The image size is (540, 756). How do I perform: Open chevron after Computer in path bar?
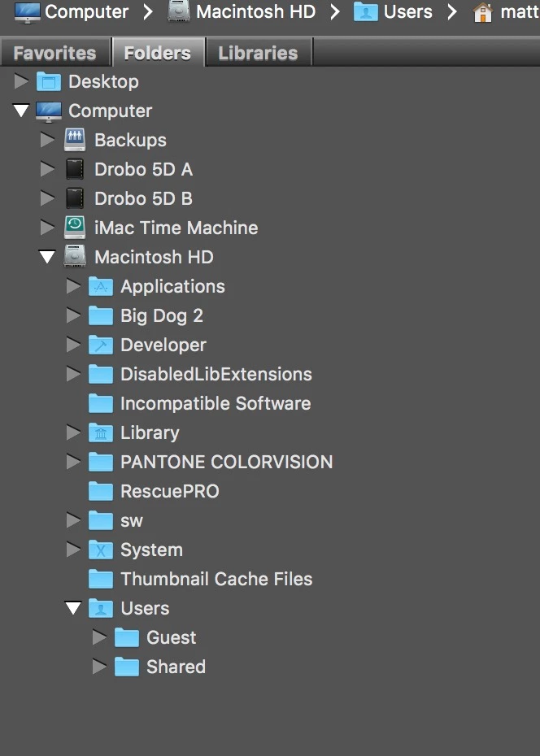[148, 12]
